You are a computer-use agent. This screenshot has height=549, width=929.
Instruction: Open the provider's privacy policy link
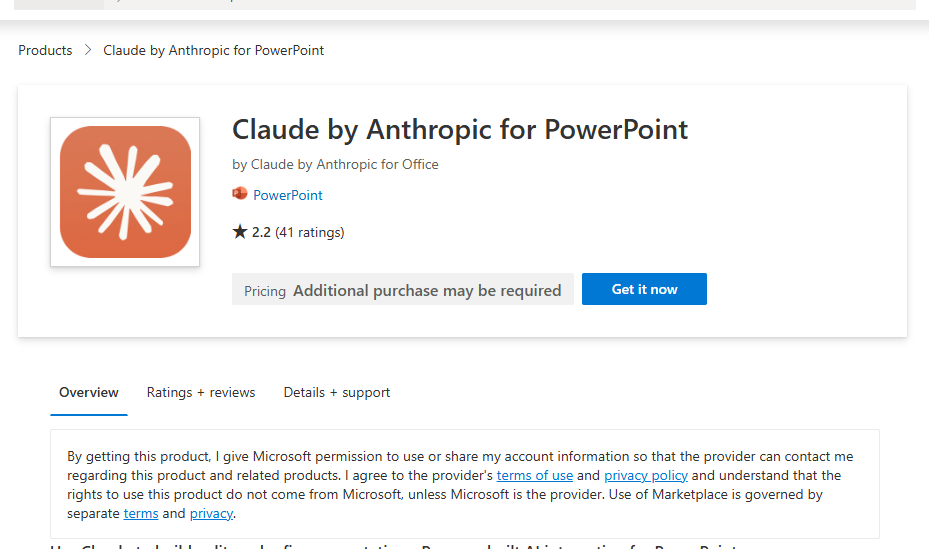click(645, 475)
